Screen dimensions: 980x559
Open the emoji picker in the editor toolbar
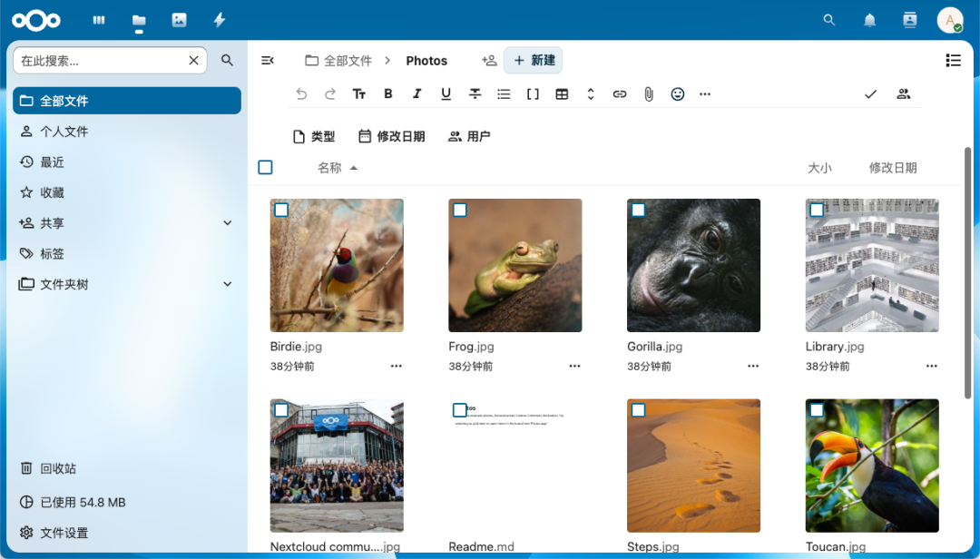[x=677, y=93]
